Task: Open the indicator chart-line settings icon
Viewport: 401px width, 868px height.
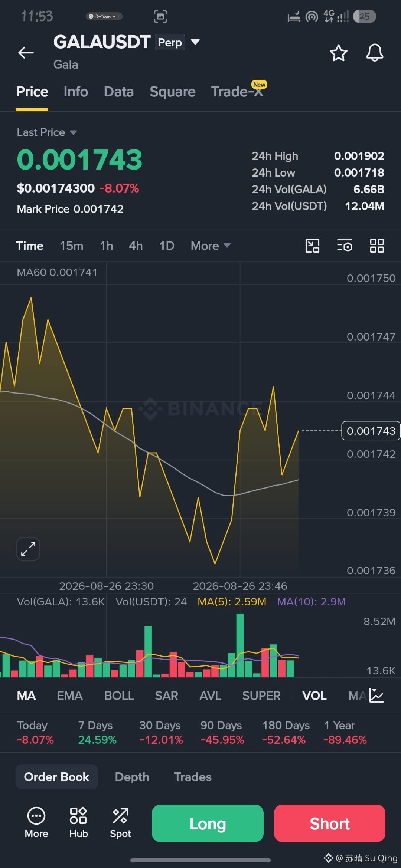Action: pos(376,696)
